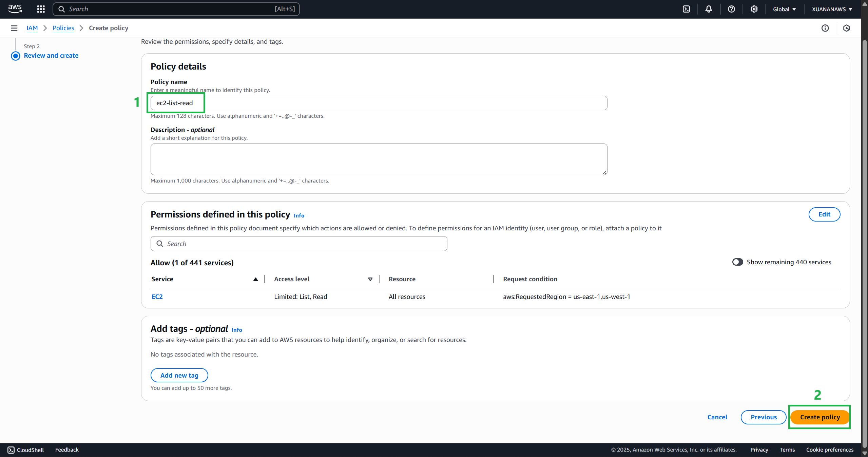This screenshot has width=868, height=457.
Task: Open IAM from the breadcrumb
Action: tap(32, 28)
